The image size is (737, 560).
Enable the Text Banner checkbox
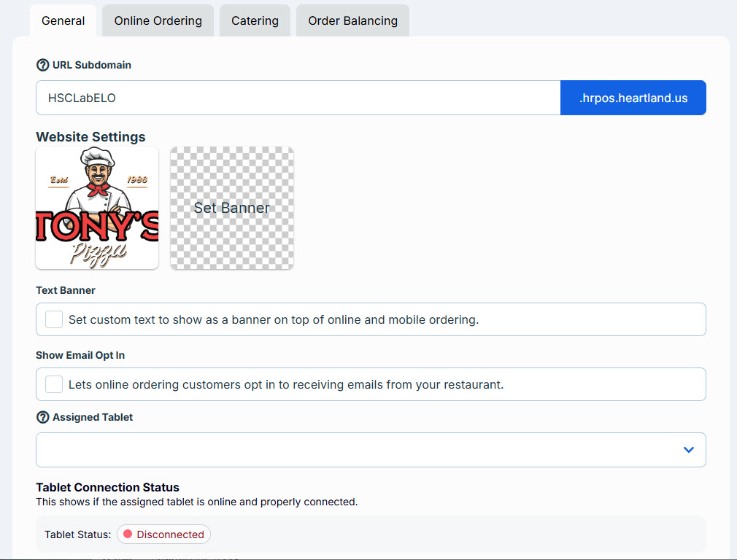coord(54,319)
